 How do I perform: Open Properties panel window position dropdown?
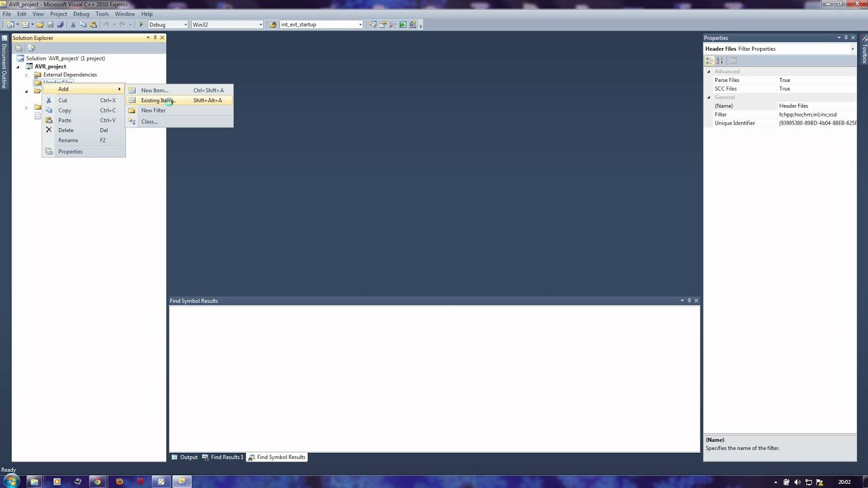[x=838, y=38]
